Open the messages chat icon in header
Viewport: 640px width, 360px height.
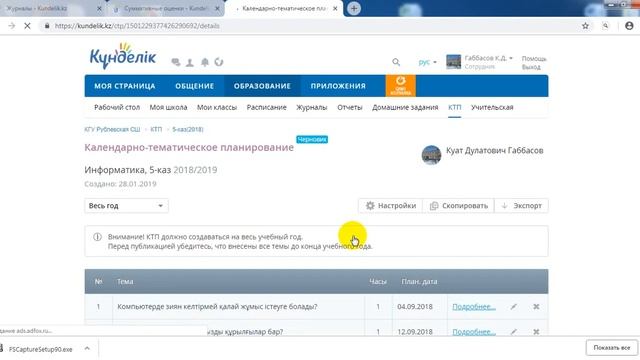(176, 62)
